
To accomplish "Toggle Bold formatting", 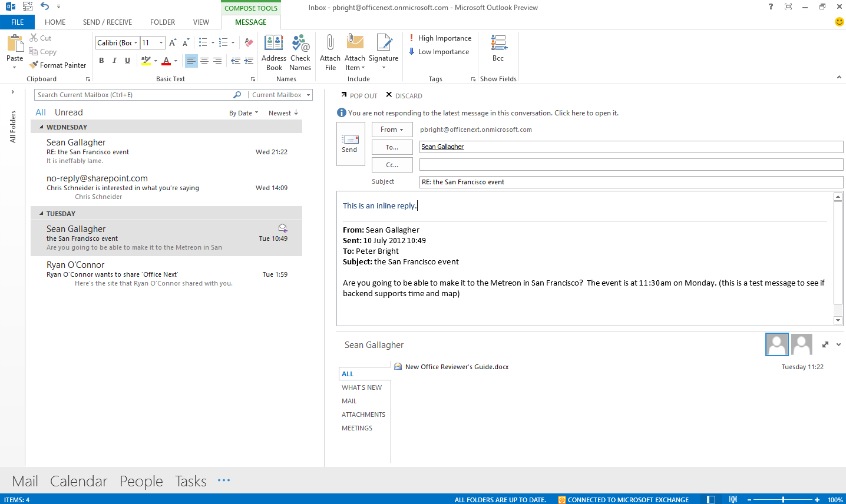I will pos(101,60).
